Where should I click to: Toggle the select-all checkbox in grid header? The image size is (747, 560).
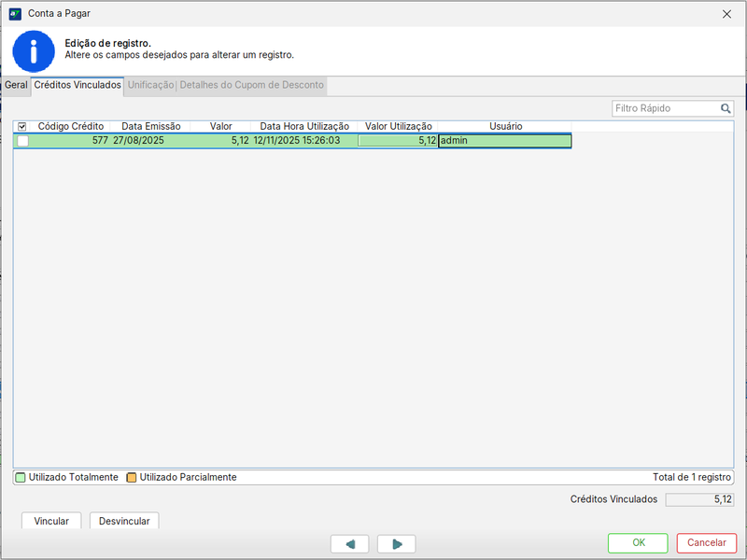(22, 126)
